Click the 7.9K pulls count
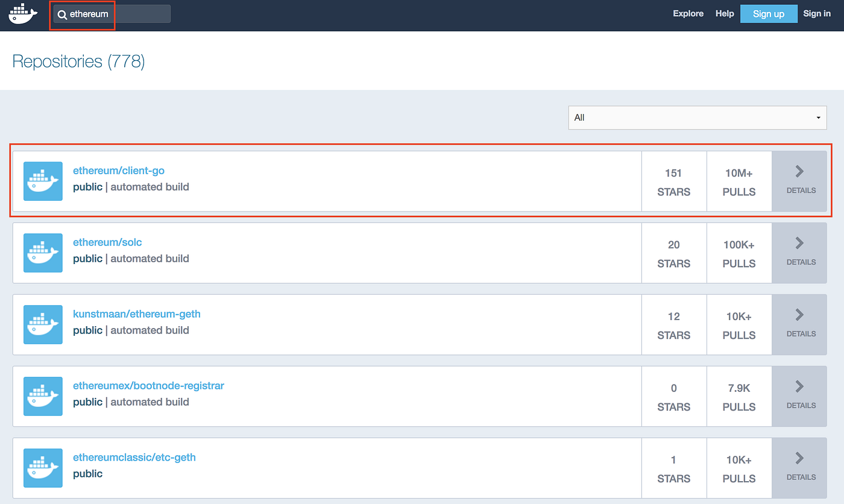The height and width of the screenshot is (504, 844). 739,389
